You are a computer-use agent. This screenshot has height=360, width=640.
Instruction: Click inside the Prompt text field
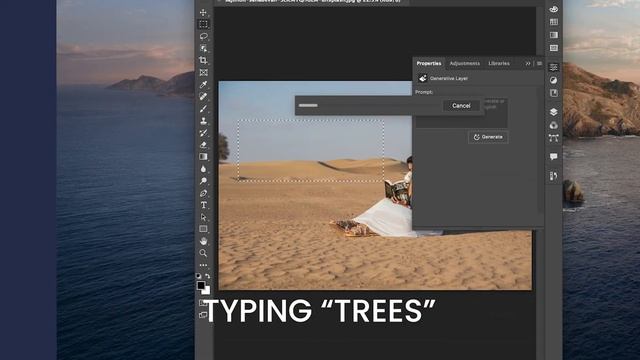point(461,113)
